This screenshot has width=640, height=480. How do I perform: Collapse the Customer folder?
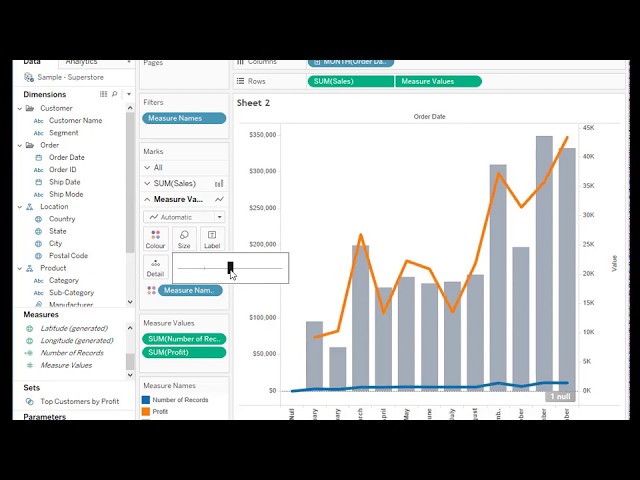click(20, 109)
